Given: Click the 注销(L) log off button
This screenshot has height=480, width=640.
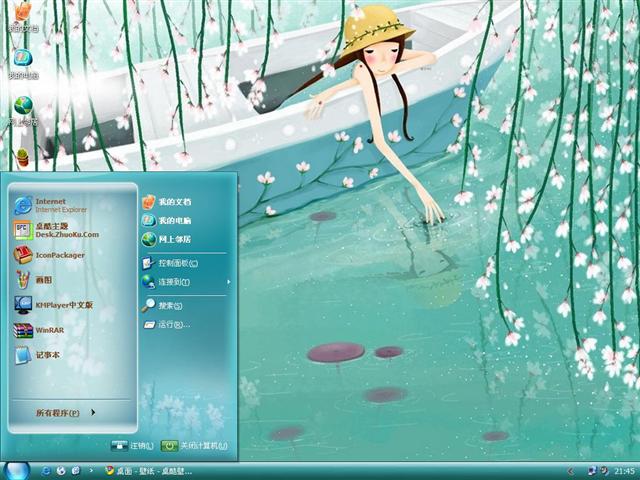Looking at the screenshot, I should [132, 446].
